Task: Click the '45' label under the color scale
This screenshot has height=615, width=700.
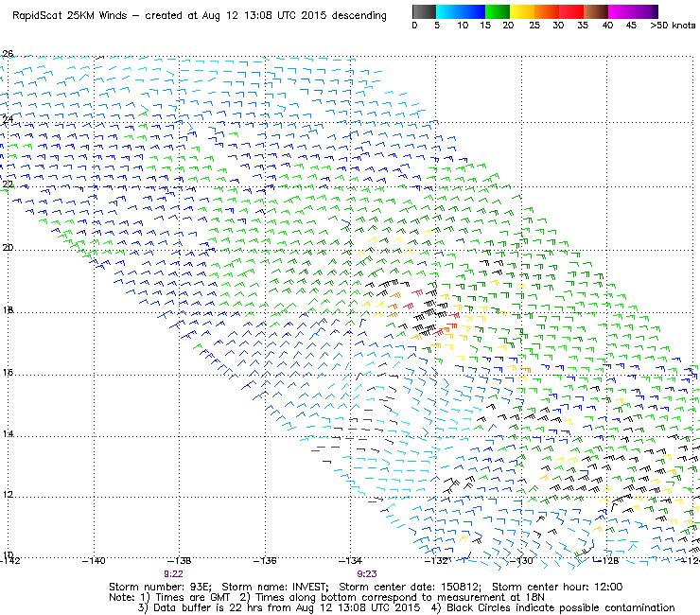Action: click(x=631, y=26)
